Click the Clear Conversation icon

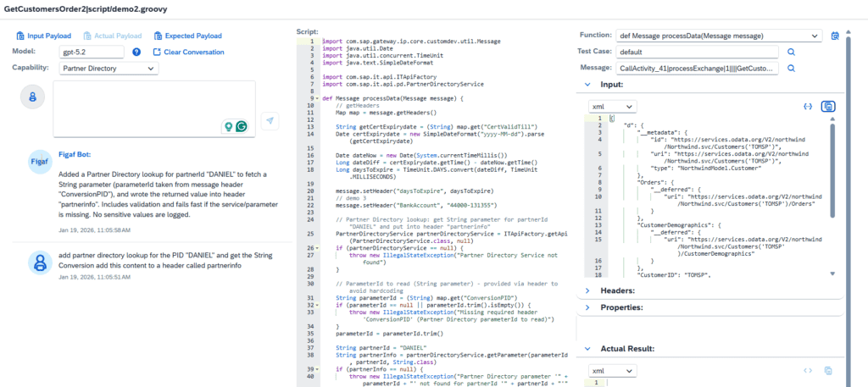tap(157, 52)
